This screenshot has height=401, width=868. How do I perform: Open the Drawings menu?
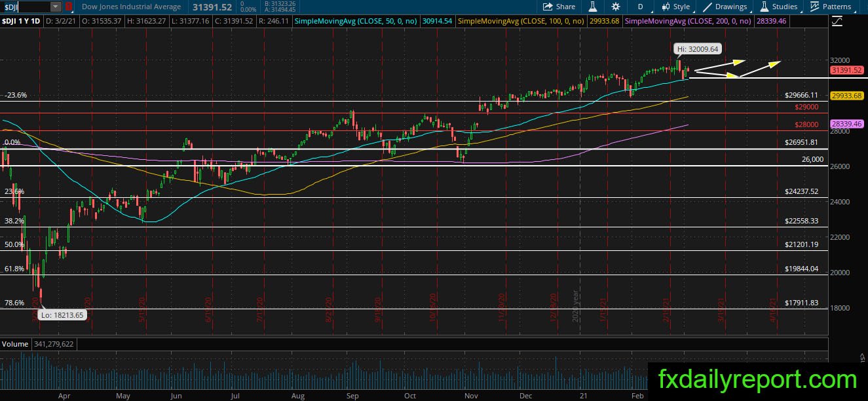tap(725, 7)
